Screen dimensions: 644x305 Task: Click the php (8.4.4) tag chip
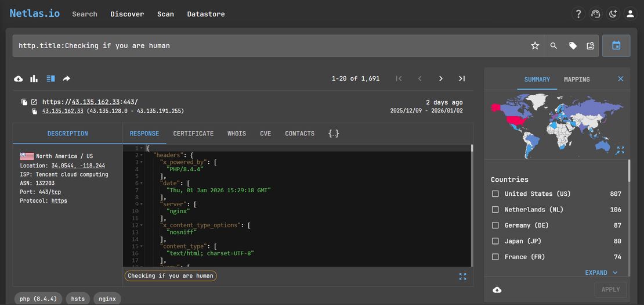[38, 299]
